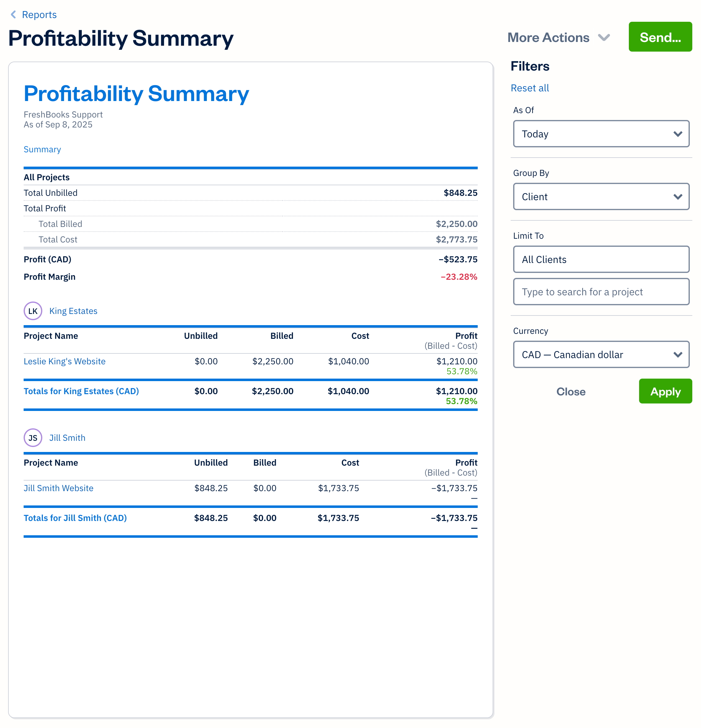Viewport: 701px width, 728px height.
Task: Select the Total Unbilled value $848.25
Action: 461,193
